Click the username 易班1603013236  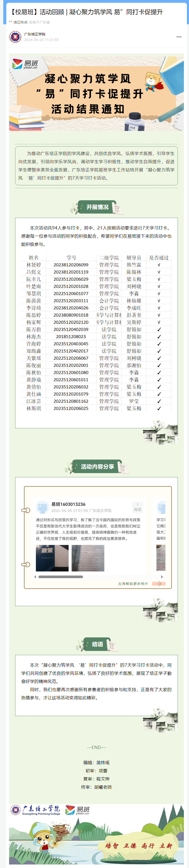pyautogui.click(x=68, y=504)
